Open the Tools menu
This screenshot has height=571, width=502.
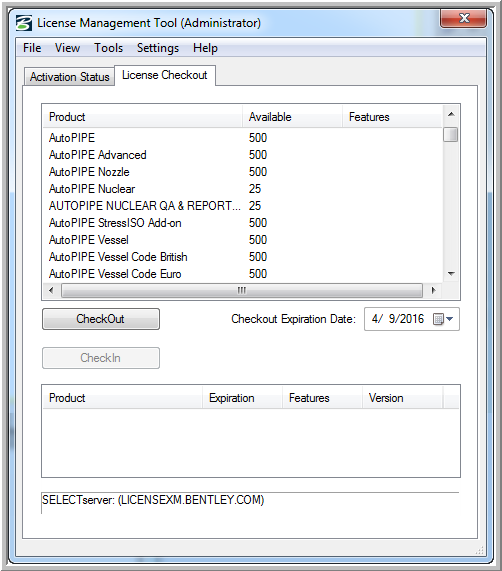(108, 48)
